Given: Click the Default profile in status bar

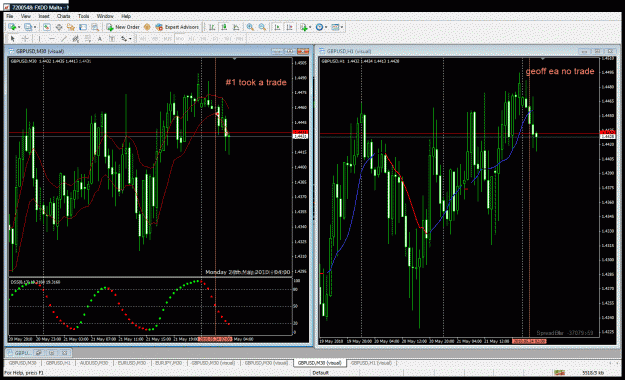Looking at the screenshot, I should (x=320, y=372).
